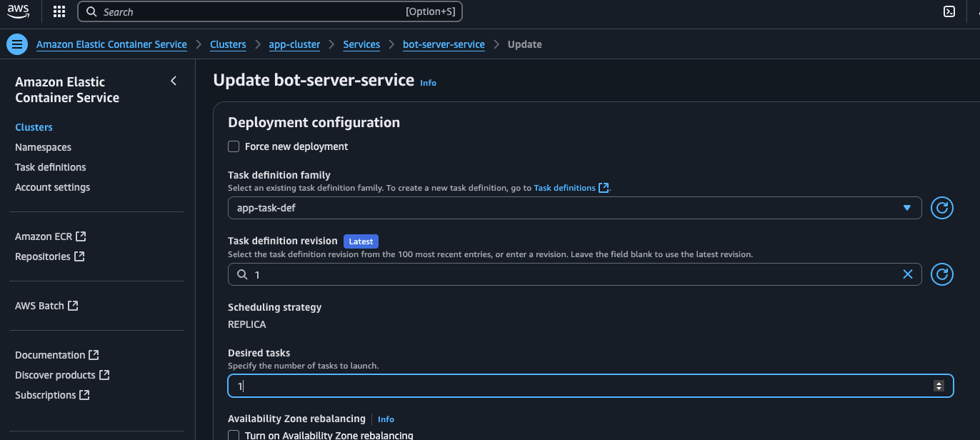Focus the AWS top search box
Screen dimensions: 980x440
pos(270,11)
